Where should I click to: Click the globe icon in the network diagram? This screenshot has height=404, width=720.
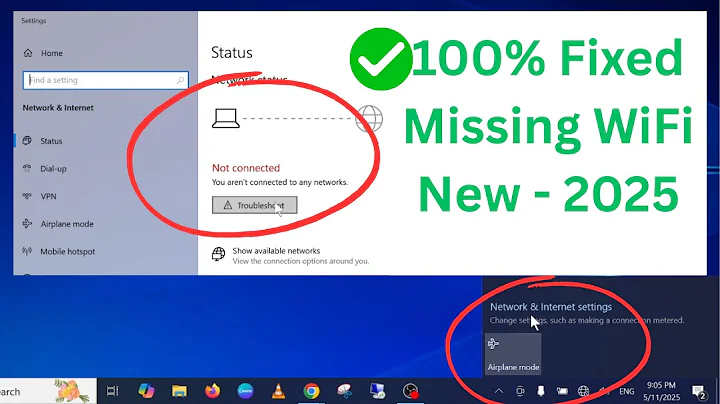pos(369,118)
